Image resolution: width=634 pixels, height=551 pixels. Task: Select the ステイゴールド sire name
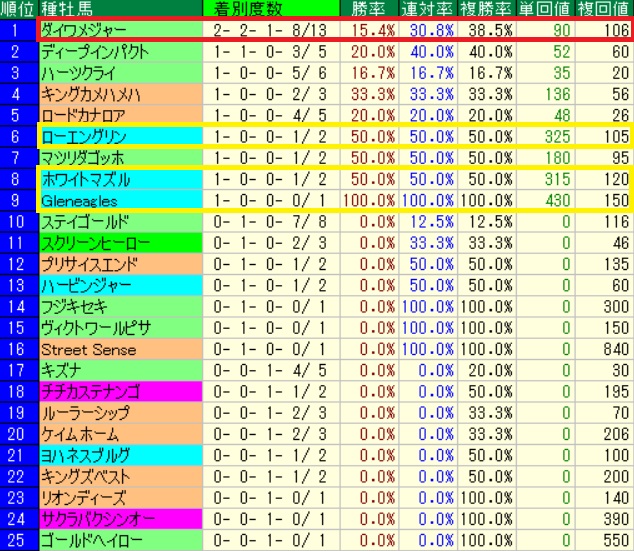click(85, 222)
